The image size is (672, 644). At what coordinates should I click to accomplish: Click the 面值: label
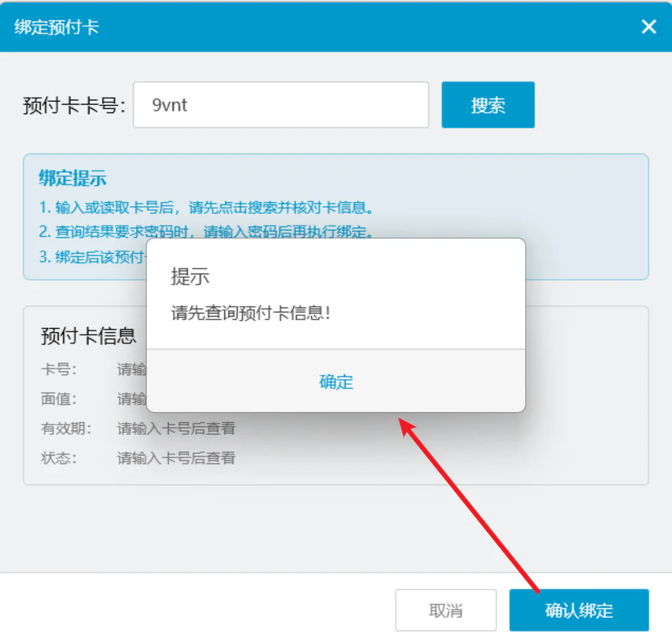(x=59, y=399)
